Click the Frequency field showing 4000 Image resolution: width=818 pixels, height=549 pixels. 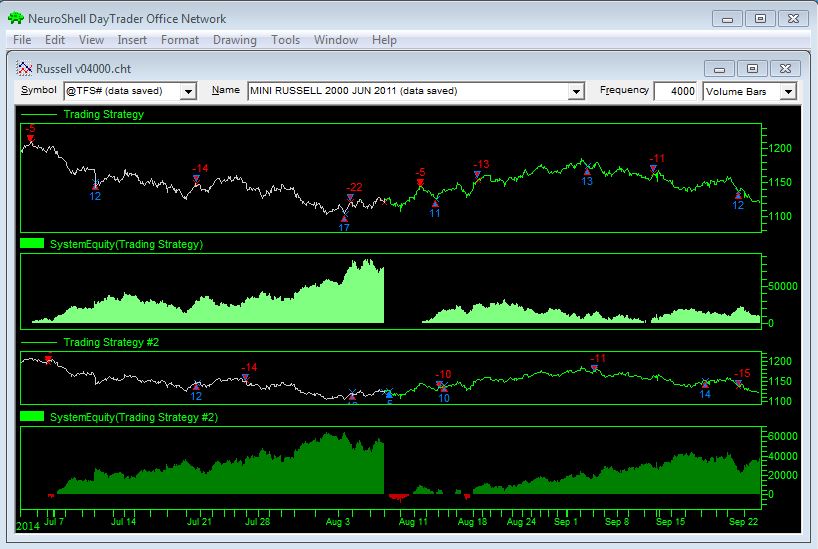click(x=675, y=91)
